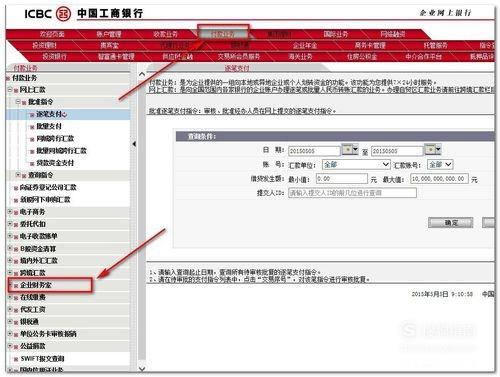Expand the 查询指令 tree node
This screenshot has width=500, height=377.
click(18, 175)
